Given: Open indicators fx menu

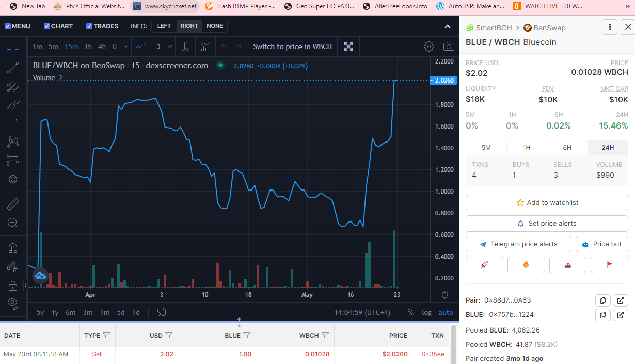Looking at the screenshot, I should (x=185, y=46).
